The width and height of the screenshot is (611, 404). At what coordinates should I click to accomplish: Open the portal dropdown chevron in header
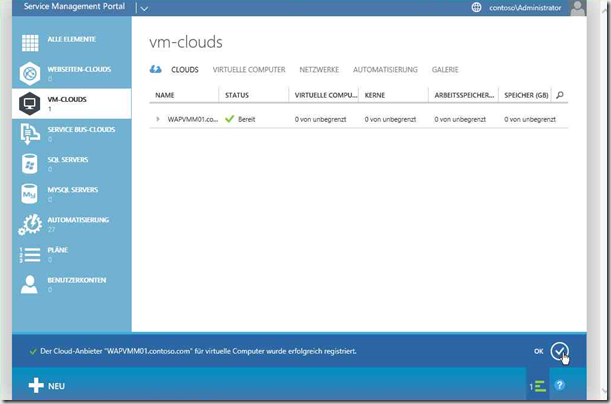pos(144,8)
